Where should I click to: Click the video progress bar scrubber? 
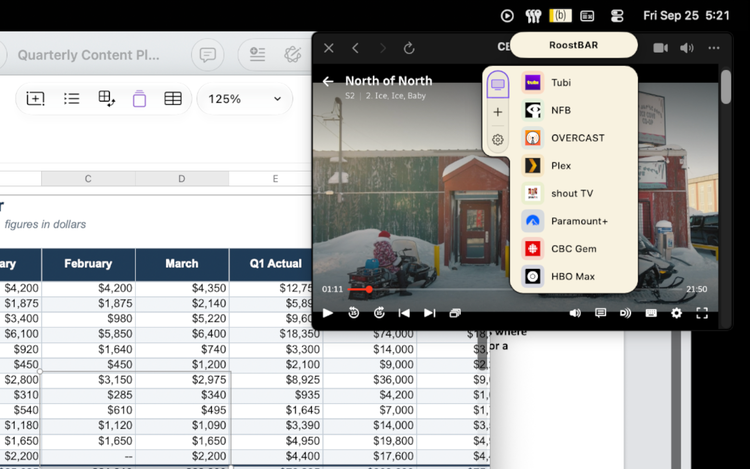point(369,289)
